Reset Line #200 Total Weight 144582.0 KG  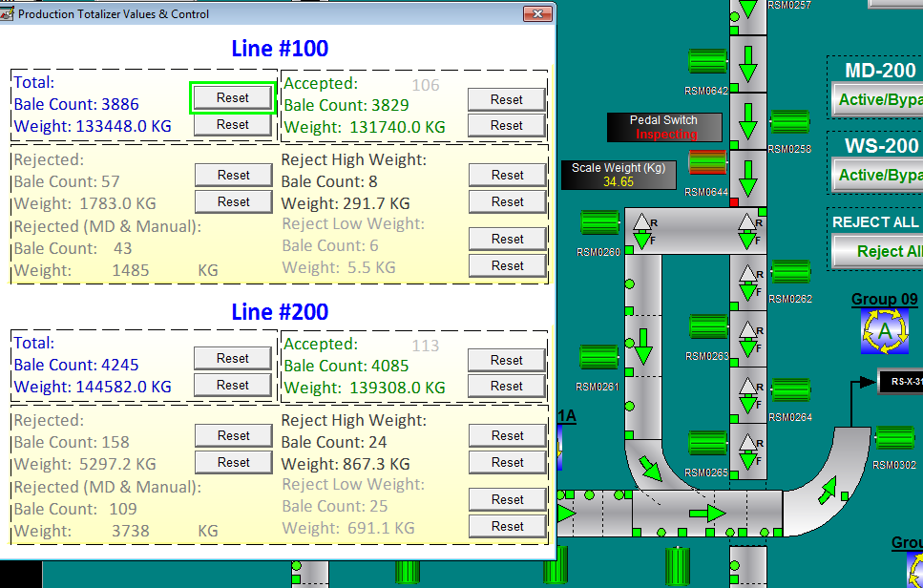coord(233,385)
